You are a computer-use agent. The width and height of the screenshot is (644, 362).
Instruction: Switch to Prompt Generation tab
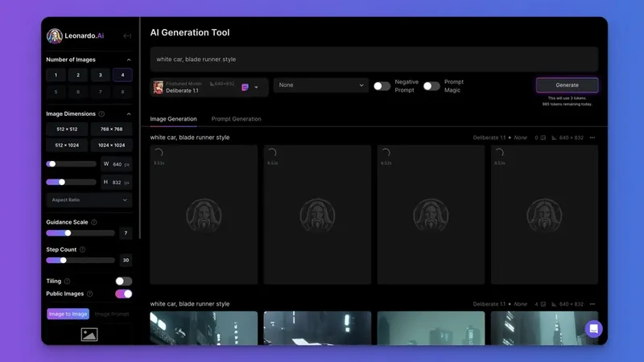tap(236, 119)
